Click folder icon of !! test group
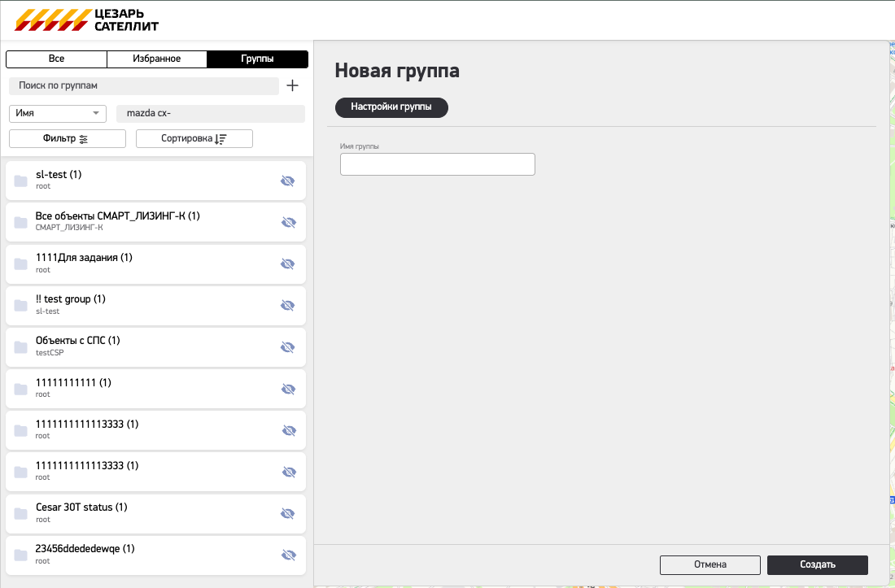This screenshot has height=588, width=895. (x=21, y=305)
